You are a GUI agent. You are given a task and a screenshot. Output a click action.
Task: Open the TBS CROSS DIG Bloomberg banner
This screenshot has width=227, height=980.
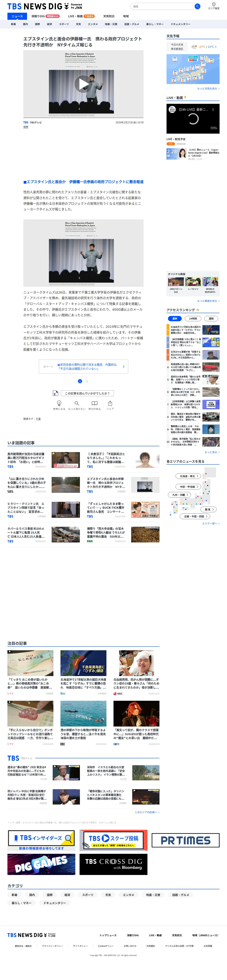click(113, 864)
